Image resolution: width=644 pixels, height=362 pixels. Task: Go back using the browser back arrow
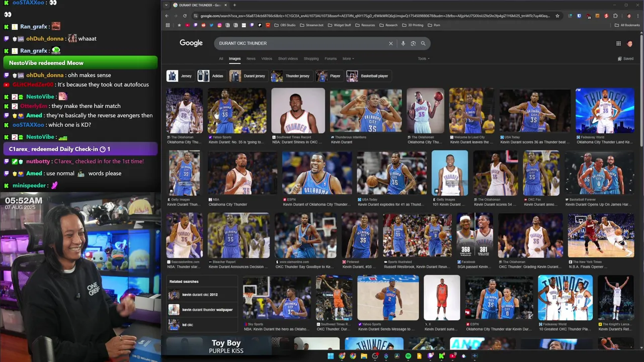[167, 16]
